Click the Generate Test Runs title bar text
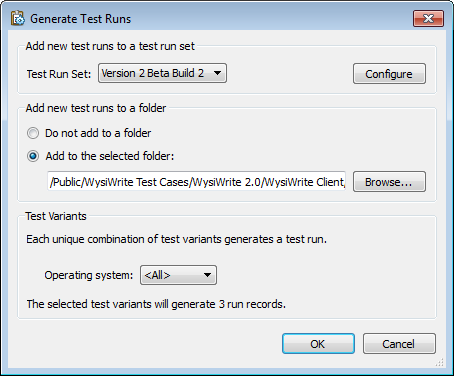The width and height of the screenshot is (454, 376). tap(81, 19)
